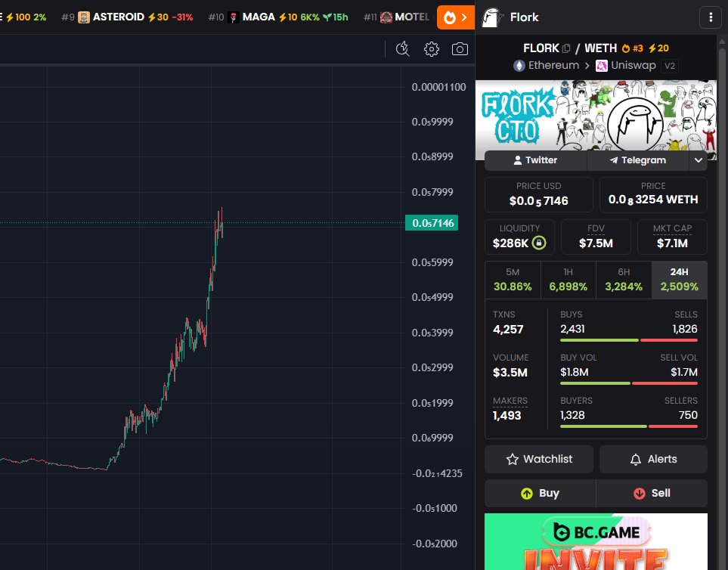Click the Flork token avatar icon
This screenshot has height=570, width=728.
click(x=492, y=17)
